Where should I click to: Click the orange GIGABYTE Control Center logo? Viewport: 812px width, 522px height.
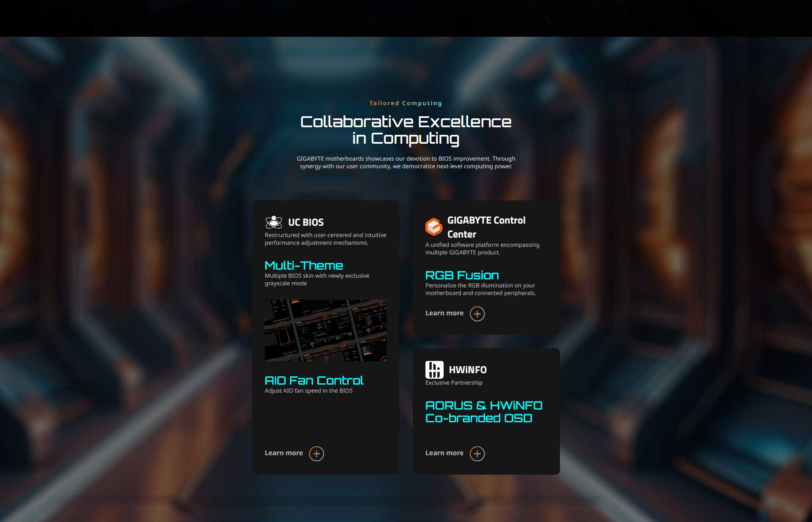pyautogui.click(x=433, y=227)
